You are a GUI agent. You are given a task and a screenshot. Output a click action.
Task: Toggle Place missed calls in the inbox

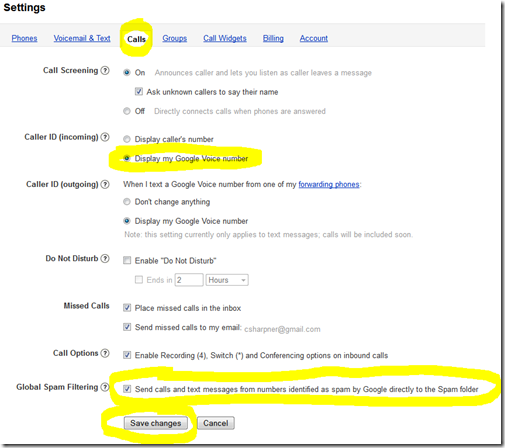127,308
